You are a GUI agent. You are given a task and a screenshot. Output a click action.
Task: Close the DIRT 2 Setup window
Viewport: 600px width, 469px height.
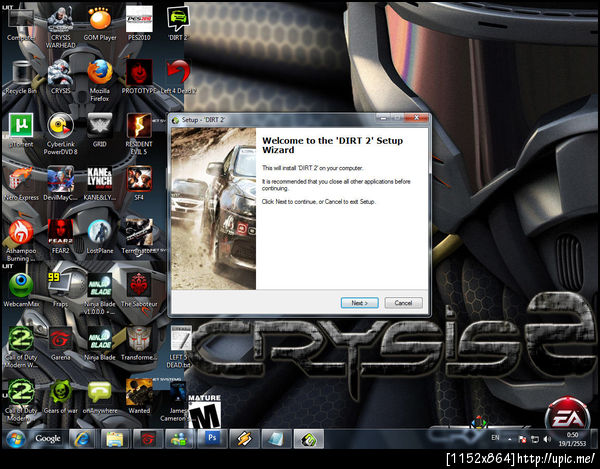[416, 118]
